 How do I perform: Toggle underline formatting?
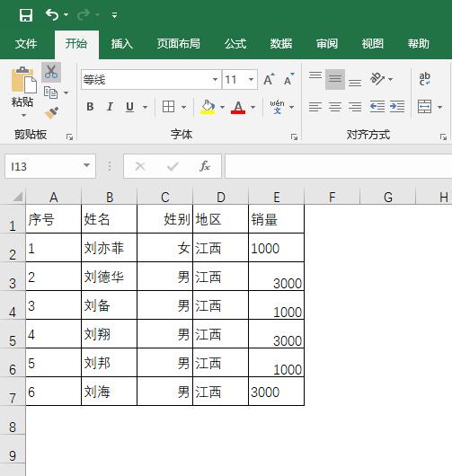click(x=129, y=107)
